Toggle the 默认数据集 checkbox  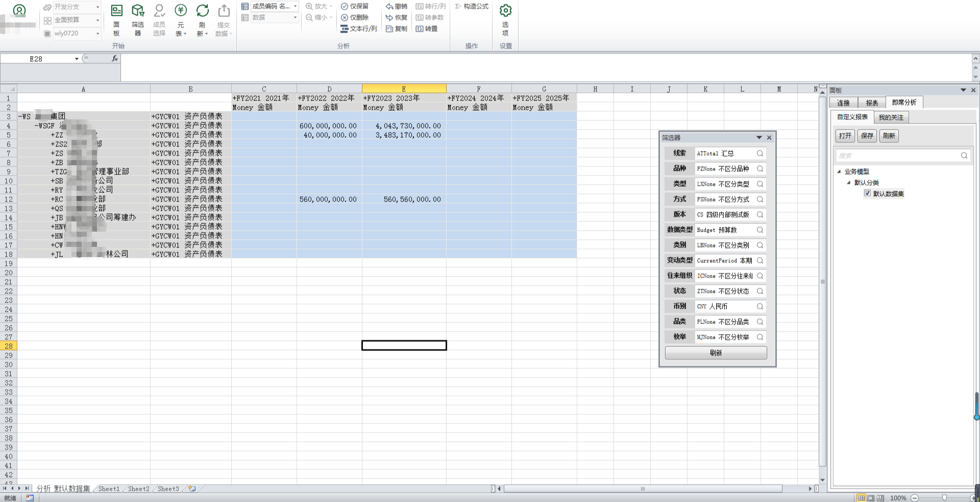tap(867, 193)
